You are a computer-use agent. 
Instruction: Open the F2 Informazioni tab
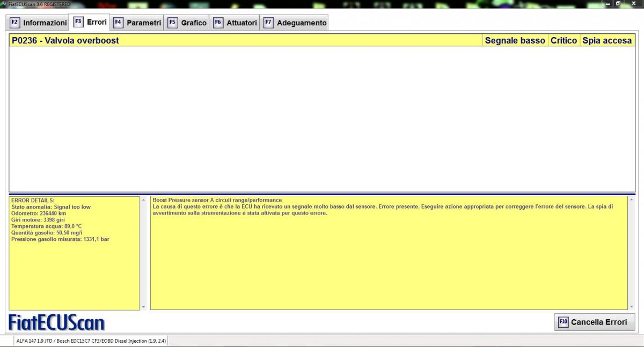click(x=38, y=23)
